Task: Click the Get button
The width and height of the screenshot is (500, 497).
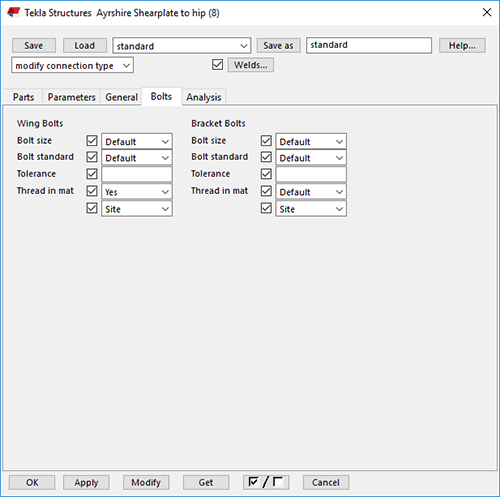Action: pyautogui.click(x=206, y=482)
